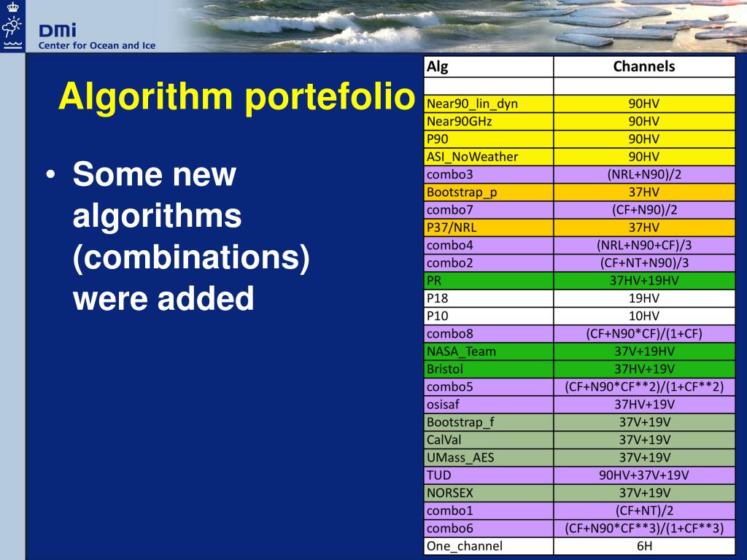Click the bullet text "Some new algorithms"
Screen dimensions: 747x560
(157, 195)
